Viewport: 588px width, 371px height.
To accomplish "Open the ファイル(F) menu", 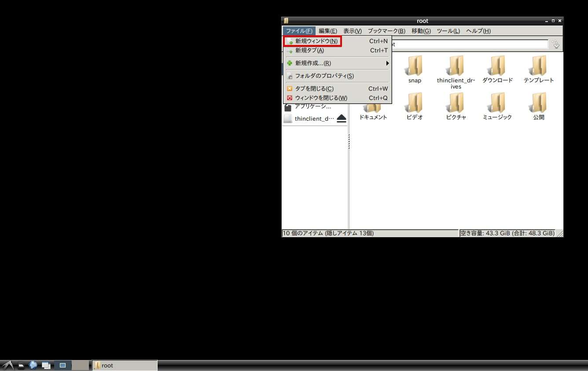I will click(299, 31).
